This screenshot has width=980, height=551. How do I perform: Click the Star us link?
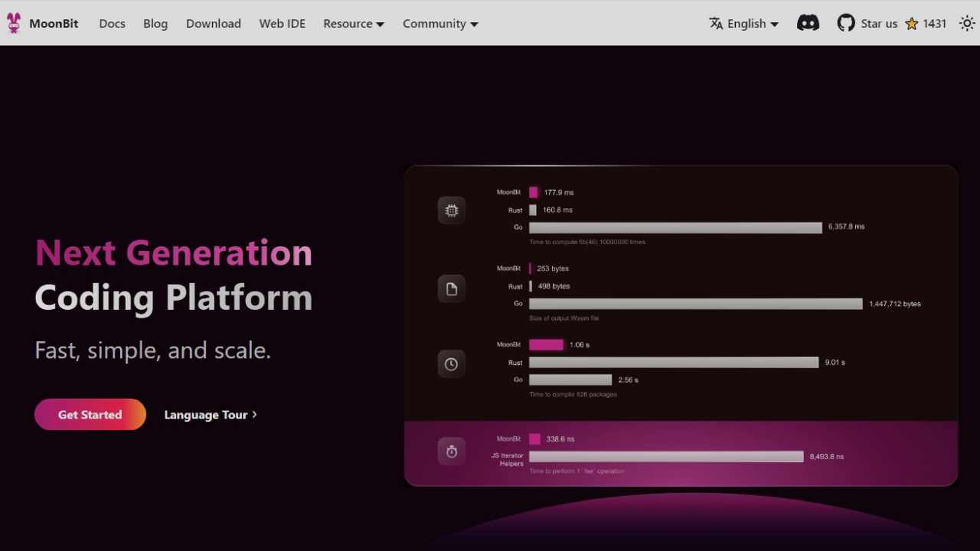(x=879, y=23)
